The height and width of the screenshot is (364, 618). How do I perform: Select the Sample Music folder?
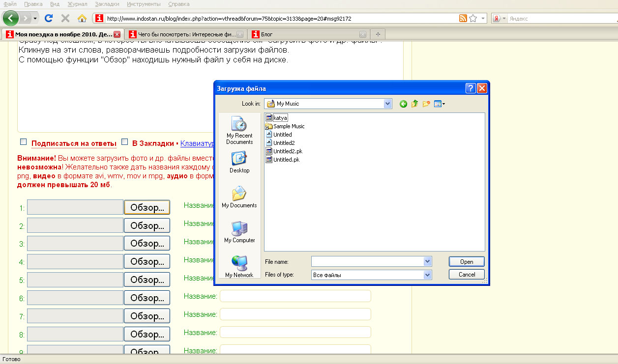[x=289, y=126]
